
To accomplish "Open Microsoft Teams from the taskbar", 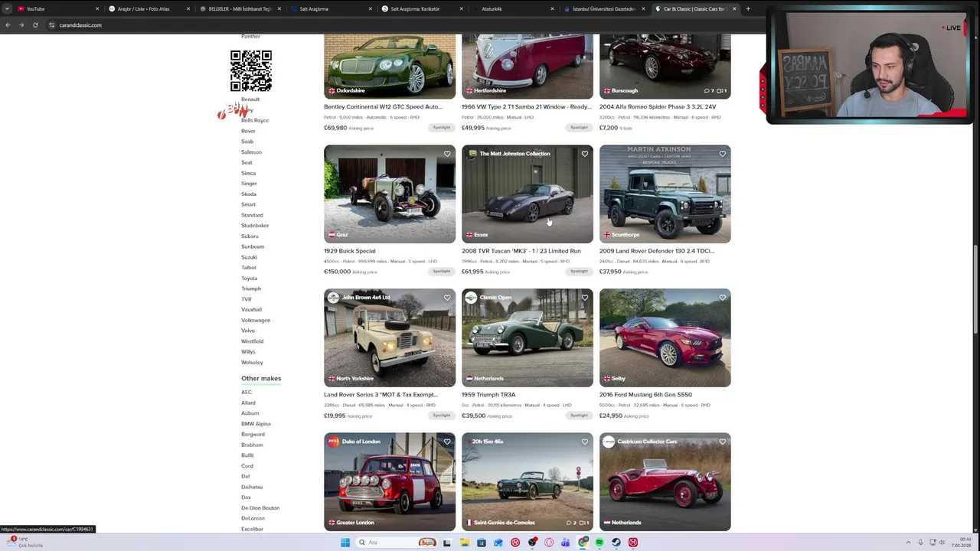I will pyautogui.click(x=566, y=543).
